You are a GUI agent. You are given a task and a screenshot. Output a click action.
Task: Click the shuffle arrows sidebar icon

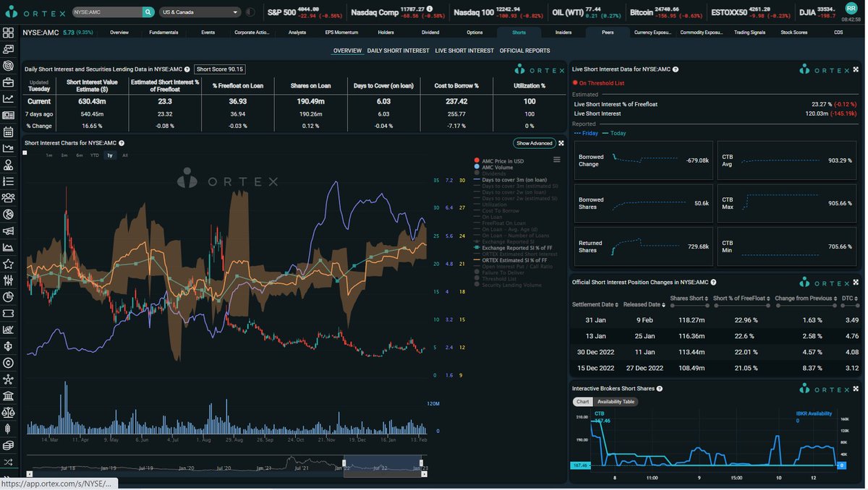pyautogui.click(x=8, y=462)
